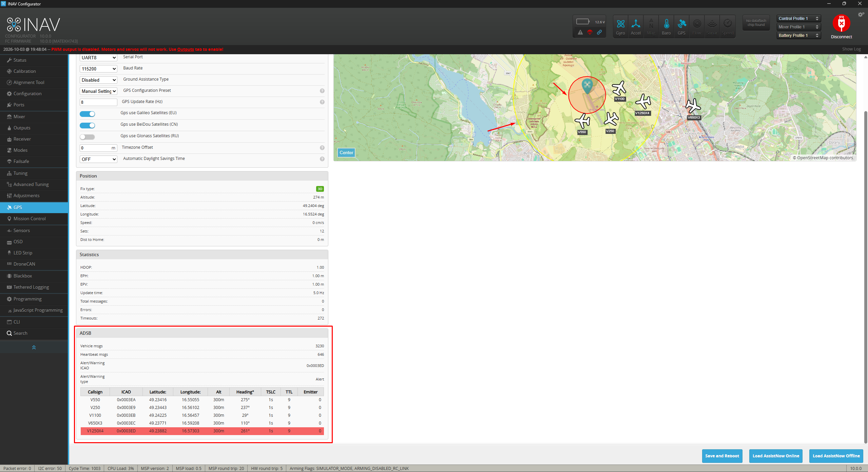Click the V1100 aircraft icon on map
868x472 pixels.
(x=619, y=88)
